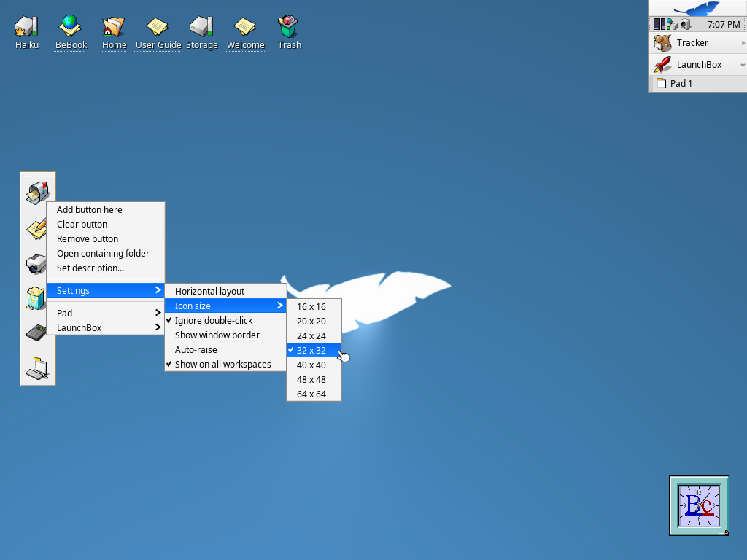Click the ProcessController tray icon
This screenshot has height=560, width=747.
click(659, 24)
